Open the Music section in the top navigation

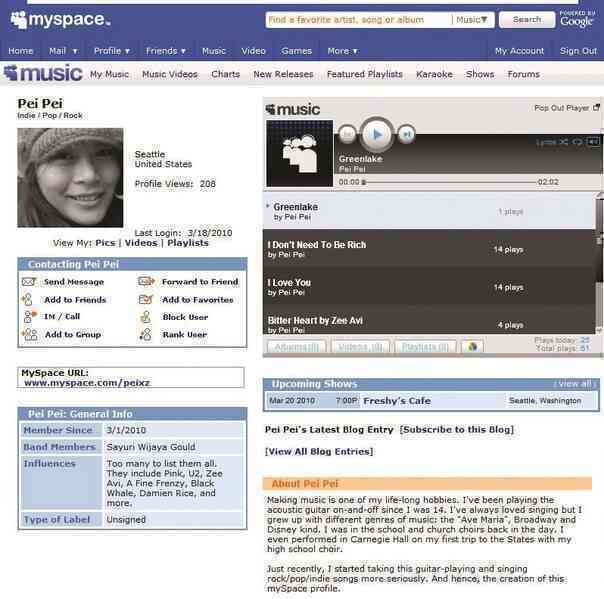(214, 51)
